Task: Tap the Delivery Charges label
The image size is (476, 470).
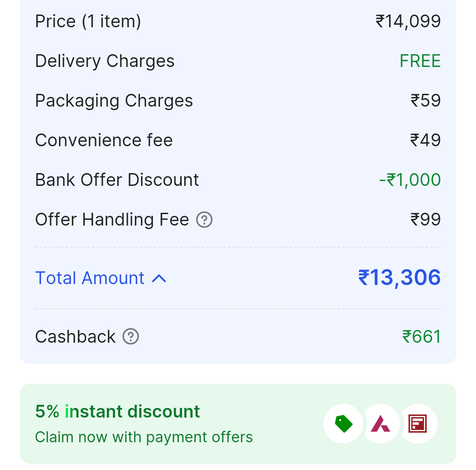Action: click(x=105, y=61)
